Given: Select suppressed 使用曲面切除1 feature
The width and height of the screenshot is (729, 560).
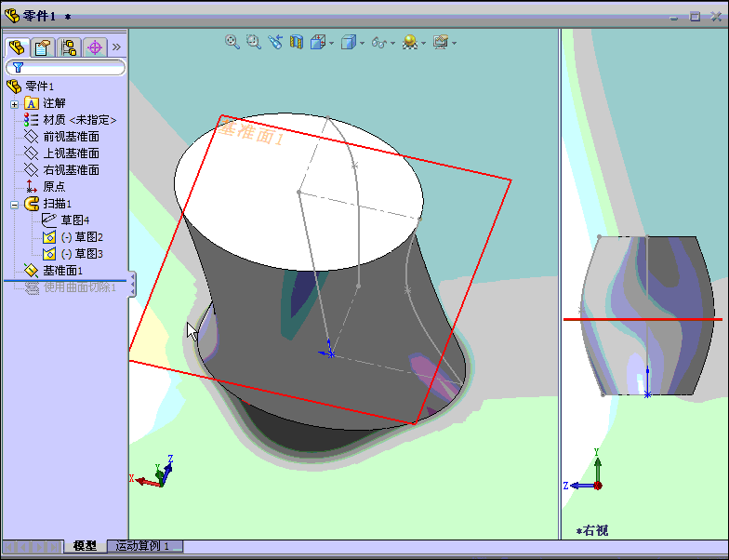Looking at the screenshot, I should click(80, 287).
